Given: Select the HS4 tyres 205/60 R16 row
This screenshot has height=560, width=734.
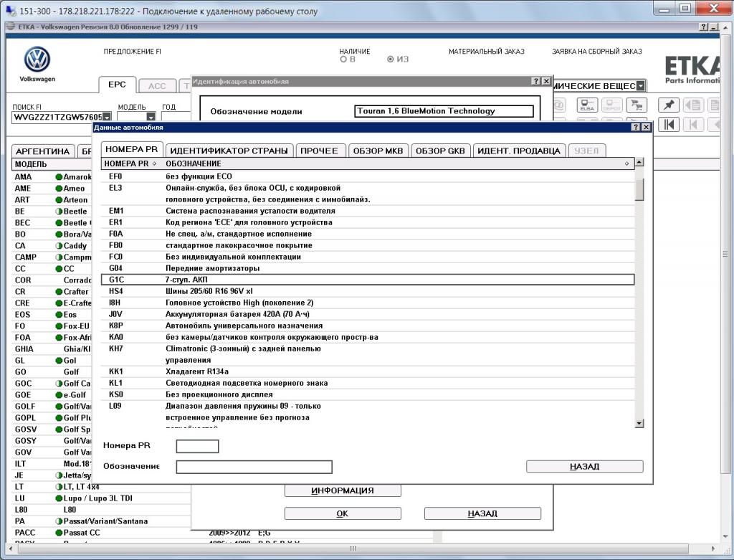Looking at the screenshot, I should [368, 291].
